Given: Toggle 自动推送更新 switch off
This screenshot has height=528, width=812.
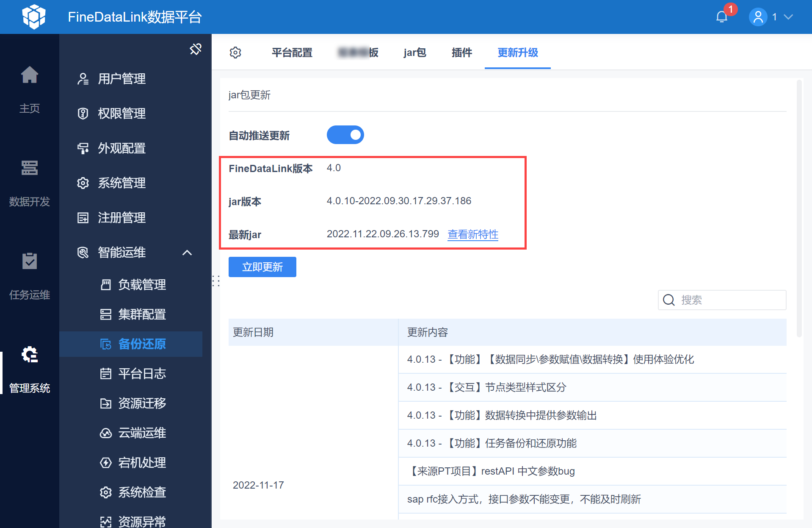Looking at the screenshot, I should point(345,135).
